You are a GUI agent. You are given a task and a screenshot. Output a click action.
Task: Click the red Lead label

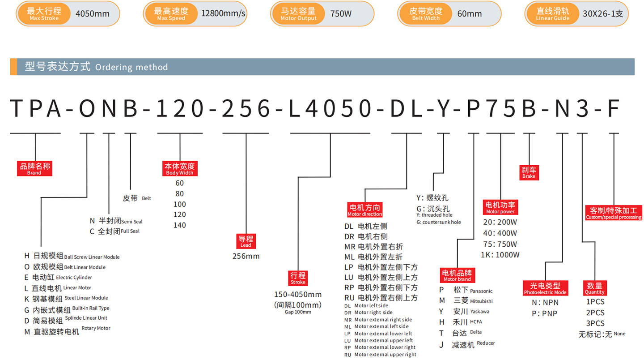(246, 241)
